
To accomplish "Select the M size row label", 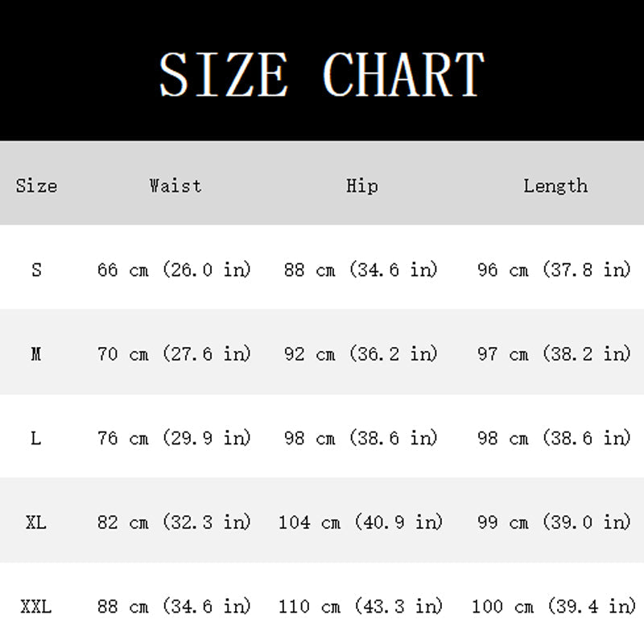I will pyautogui.click(x=36, y=353).
